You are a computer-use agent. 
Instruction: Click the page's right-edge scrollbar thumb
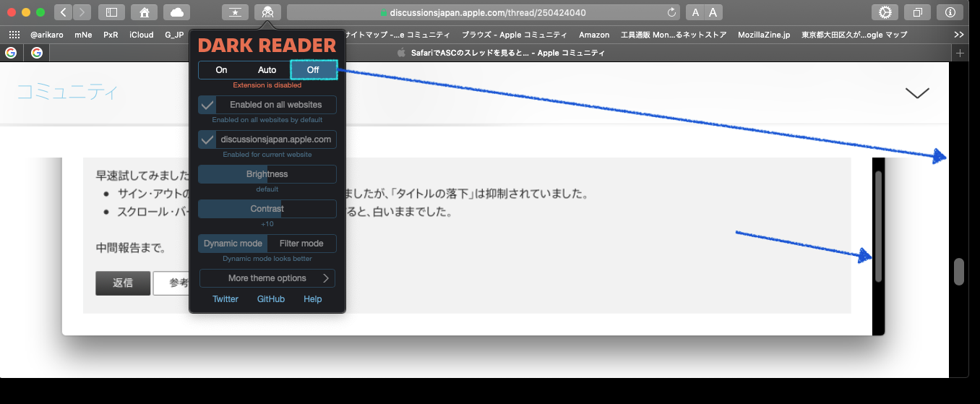pos(959,272)
